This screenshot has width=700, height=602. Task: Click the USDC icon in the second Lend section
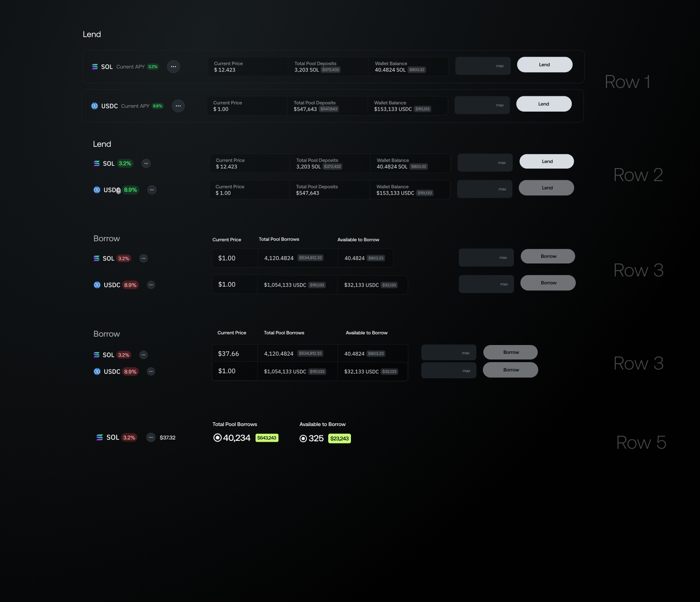pos(97,190)
